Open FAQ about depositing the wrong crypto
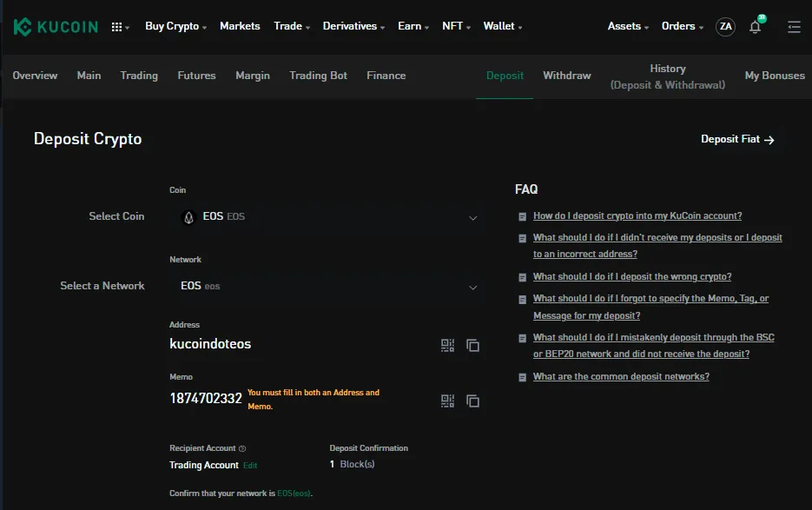The image size is (812, 510). (x=632, y=277)
